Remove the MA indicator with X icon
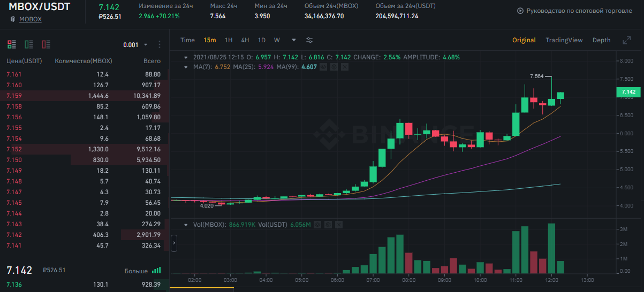The image size is (644, 292). click(x=345, y=67)
